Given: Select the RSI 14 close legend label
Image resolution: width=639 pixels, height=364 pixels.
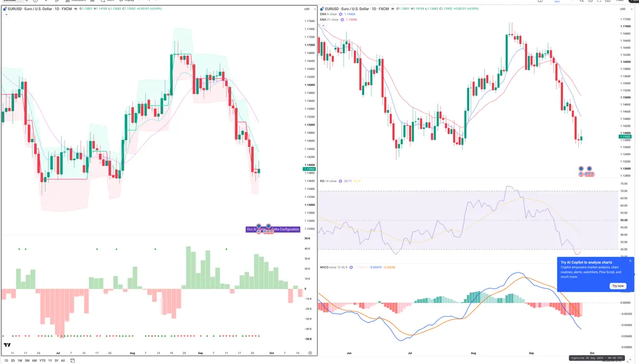Looking at the screenshot, I should coord(328,181).
